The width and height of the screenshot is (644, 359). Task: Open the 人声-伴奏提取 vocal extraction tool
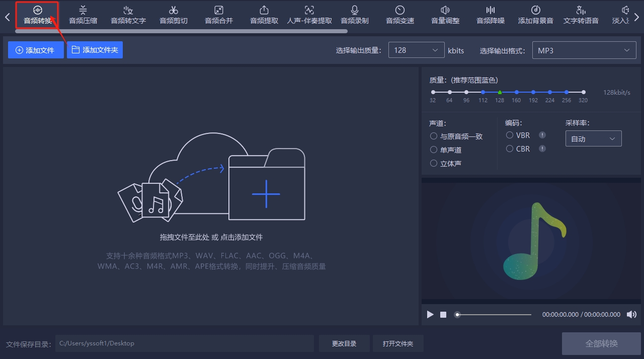(x=309, y=15)
